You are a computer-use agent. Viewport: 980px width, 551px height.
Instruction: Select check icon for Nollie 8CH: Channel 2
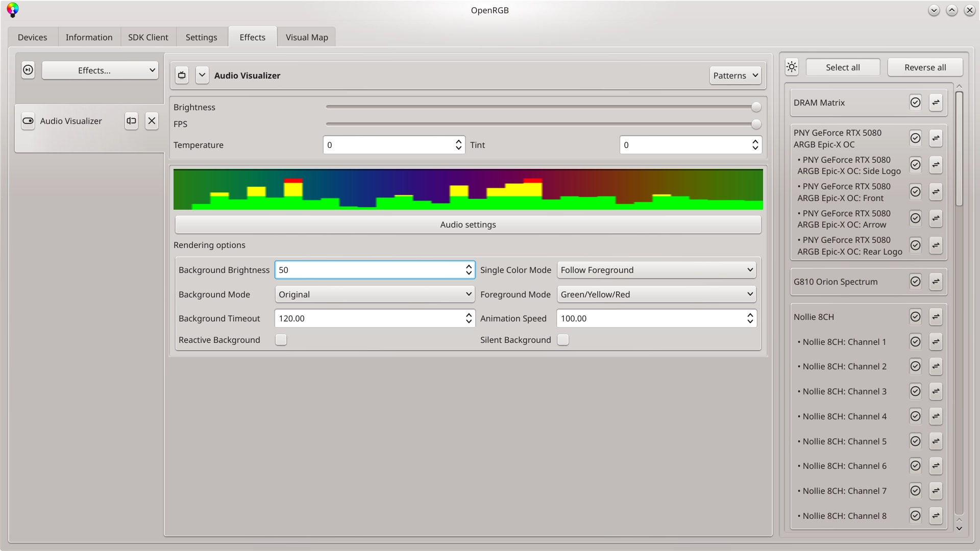[916, 366]
